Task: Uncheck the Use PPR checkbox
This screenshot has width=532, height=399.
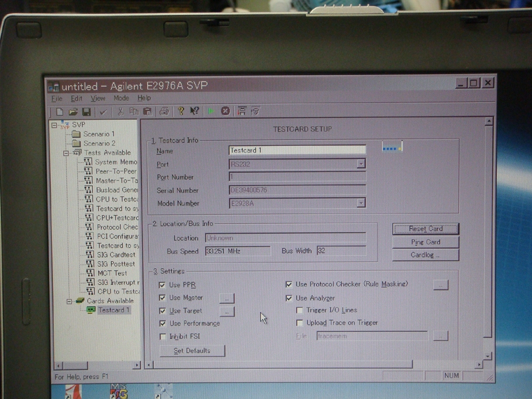Action: pos(162,285)
